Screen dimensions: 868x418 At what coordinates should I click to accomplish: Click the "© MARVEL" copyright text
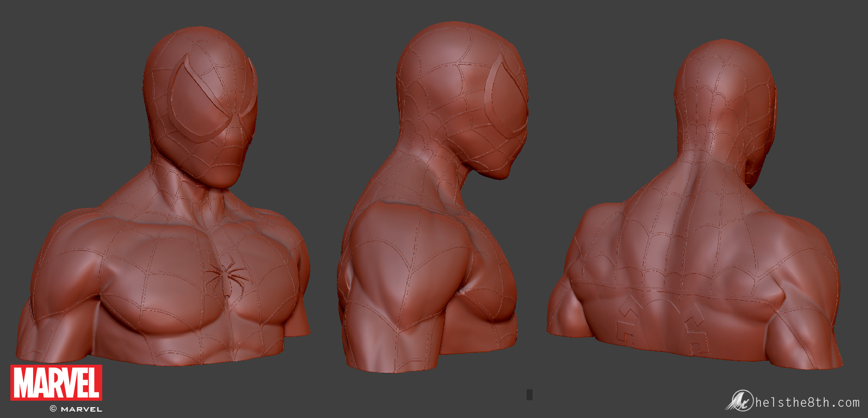point(76,409)
